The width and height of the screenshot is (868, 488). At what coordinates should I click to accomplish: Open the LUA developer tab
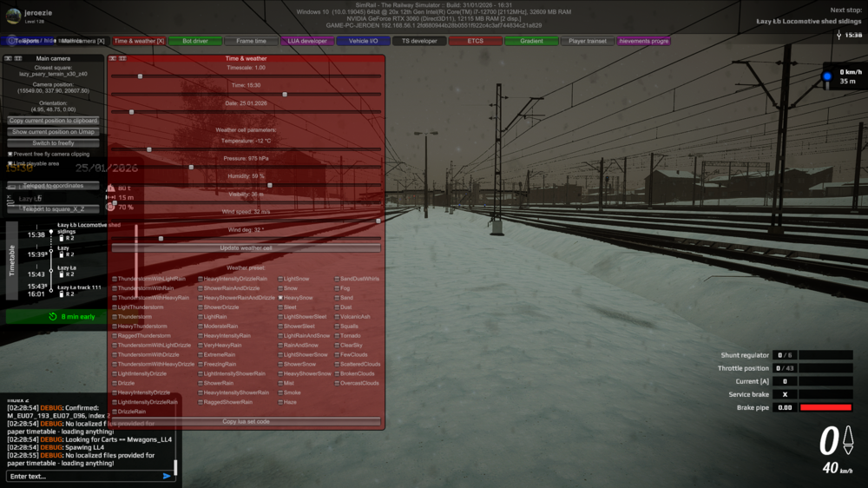307,41
